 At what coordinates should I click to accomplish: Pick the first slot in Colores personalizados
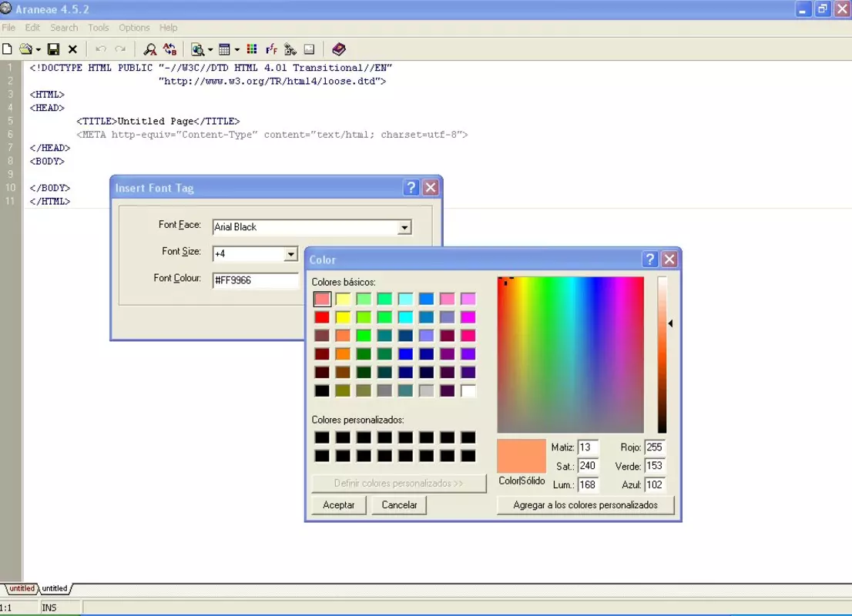(x=322, y=437)
